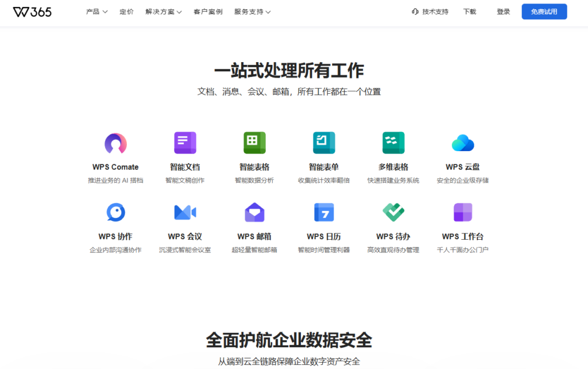Viewport: 588px width, 369px height.
Task: Click the WPS 工作台 label
Action: pyautogui.click(x=463, y=236)
